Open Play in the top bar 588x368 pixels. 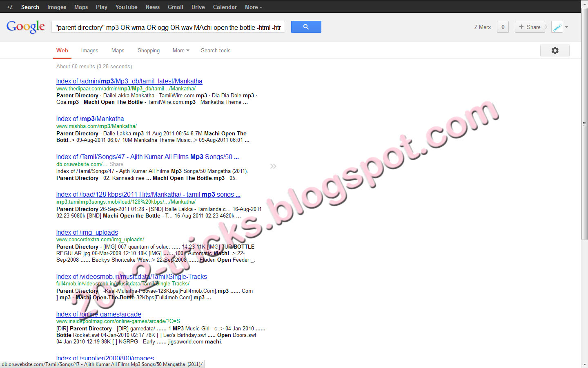pos(102,7)
